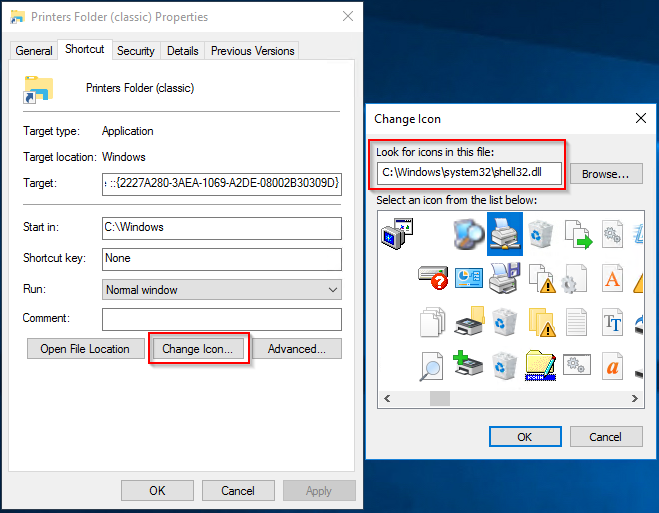Go to the Previous Versions tab
The height and width of the screenshot is (513, 659).
point(252,51)
